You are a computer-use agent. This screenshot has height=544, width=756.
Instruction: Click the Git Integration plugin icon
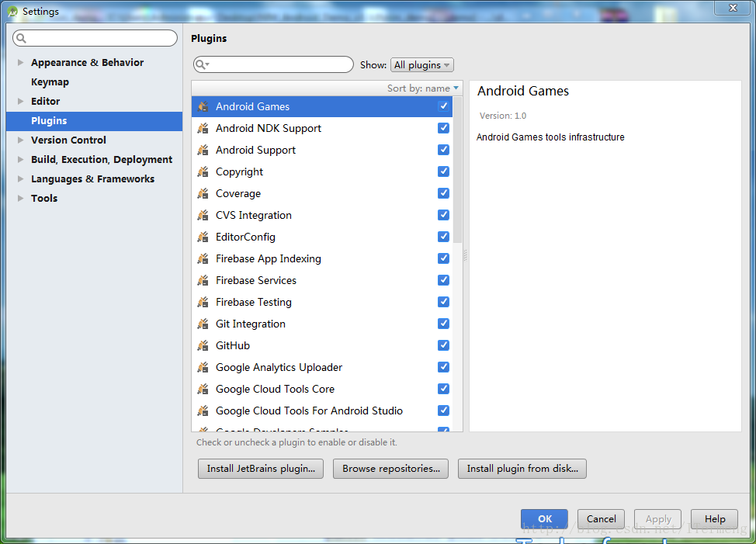(203, 324)
